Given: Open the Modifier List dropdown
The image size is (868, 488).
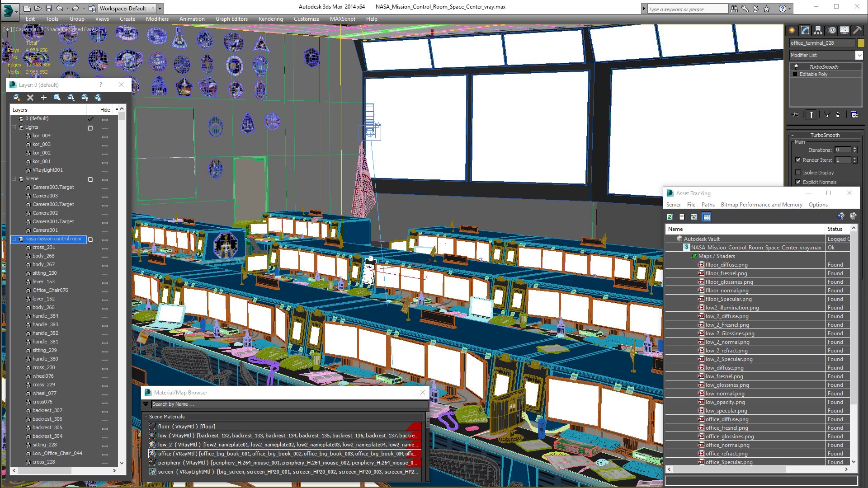Looking at the screenshot, I should 859,55.
